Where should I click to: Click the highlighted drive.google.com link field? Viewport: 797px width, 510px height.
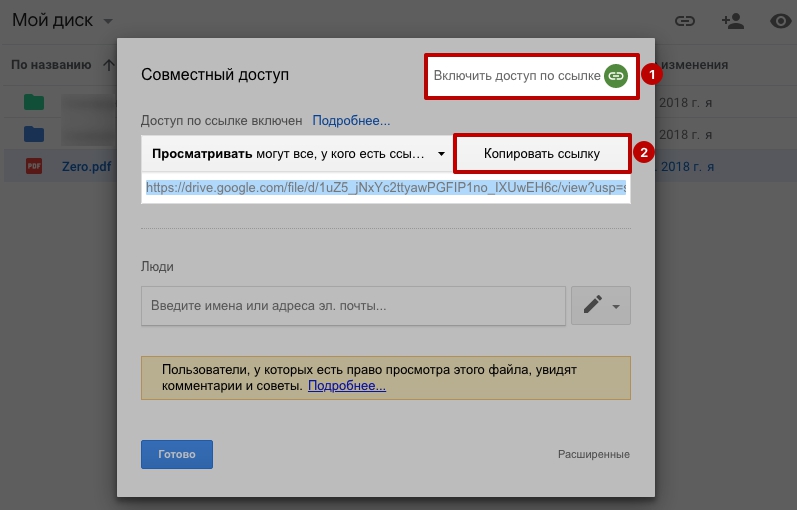[x=386, y=188]
